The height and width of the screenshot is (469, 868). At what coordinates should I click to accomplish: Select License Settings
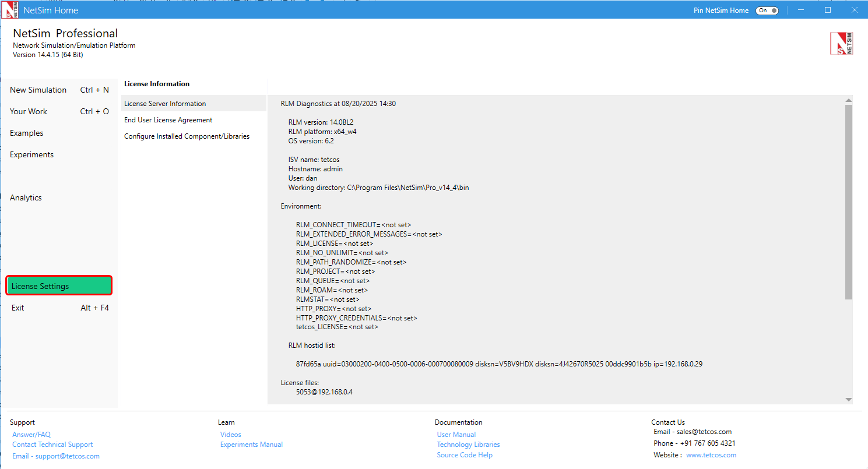coord(59,285)
